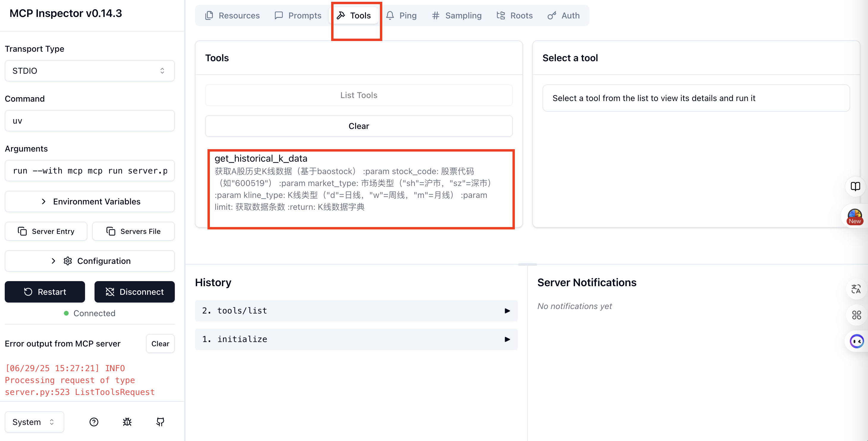This screenshot has width=868, height=441.
Task: Open the GitHub repository icon
Action: point(161,422)
